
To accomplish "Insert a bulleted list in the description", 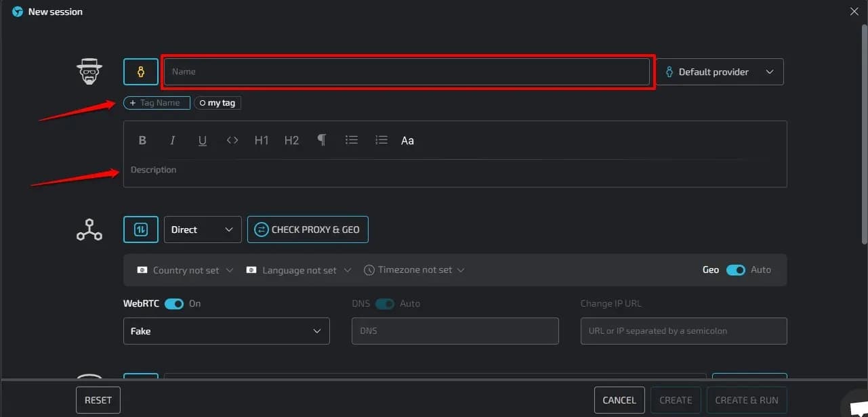I will 352,140.
